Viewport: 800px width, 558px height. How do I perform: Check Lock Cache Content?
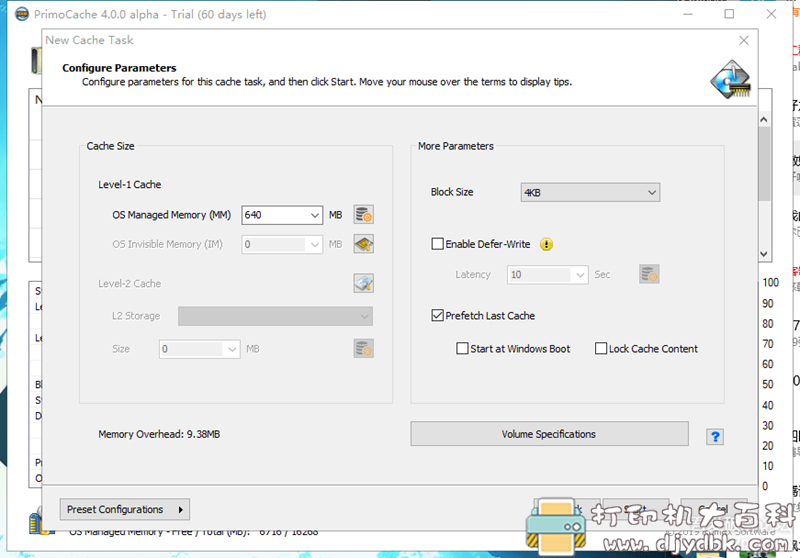point(601,348)
